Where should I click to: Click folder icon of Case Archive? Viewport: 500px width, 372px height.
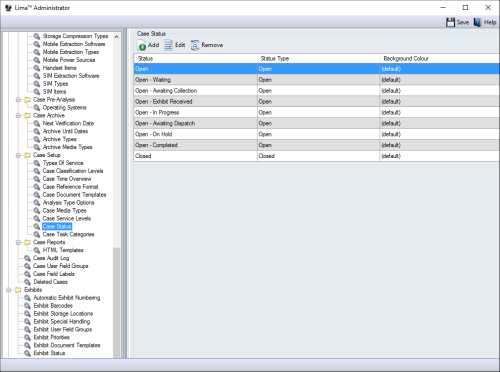point(27,115)
